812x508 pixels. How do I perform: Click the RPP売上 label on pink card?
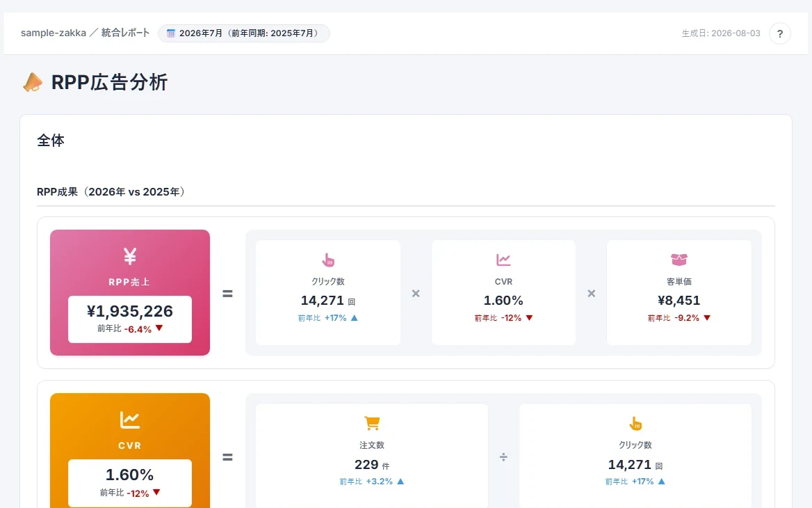click(x=129, y=282)
